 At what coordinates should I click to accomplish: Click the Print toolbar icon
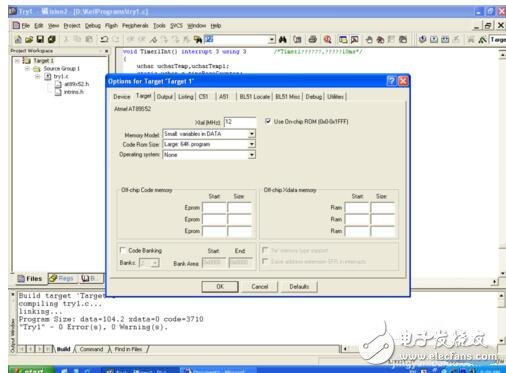coord(312,39)
